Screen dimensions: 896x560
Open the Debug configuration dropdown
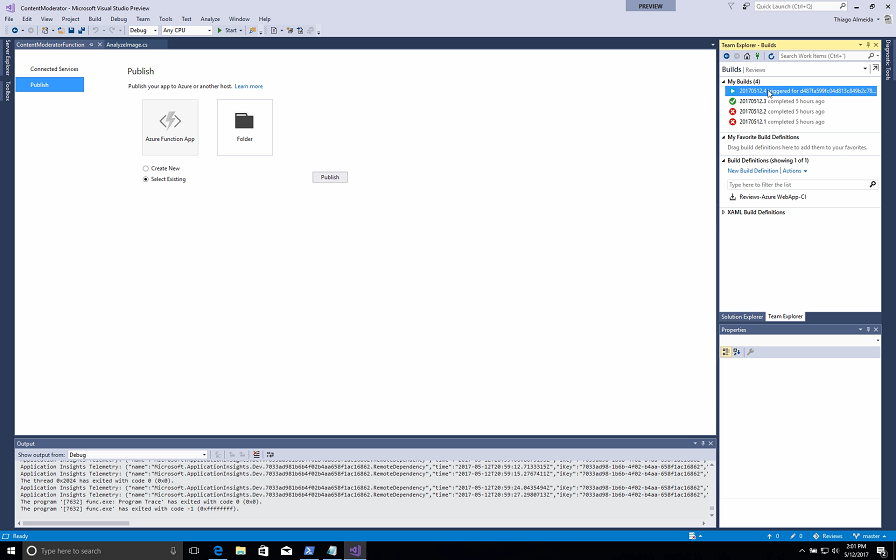tap(143, 30)
